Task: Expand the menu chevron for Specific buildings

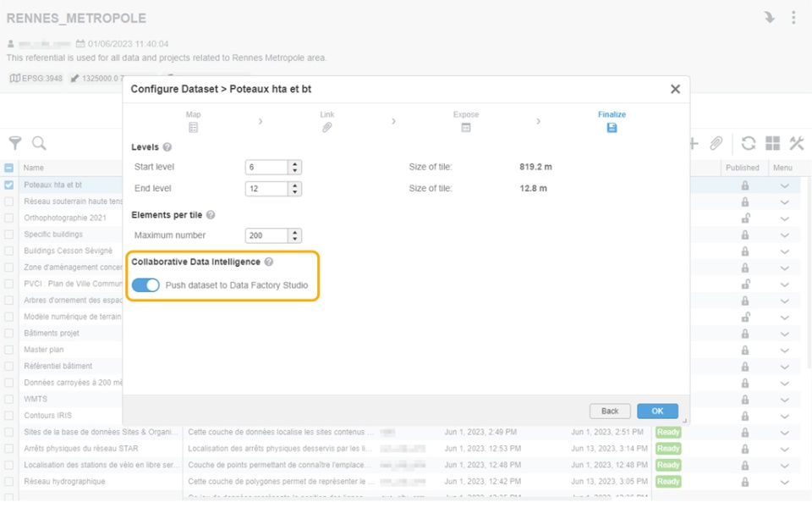Action: 785,235
